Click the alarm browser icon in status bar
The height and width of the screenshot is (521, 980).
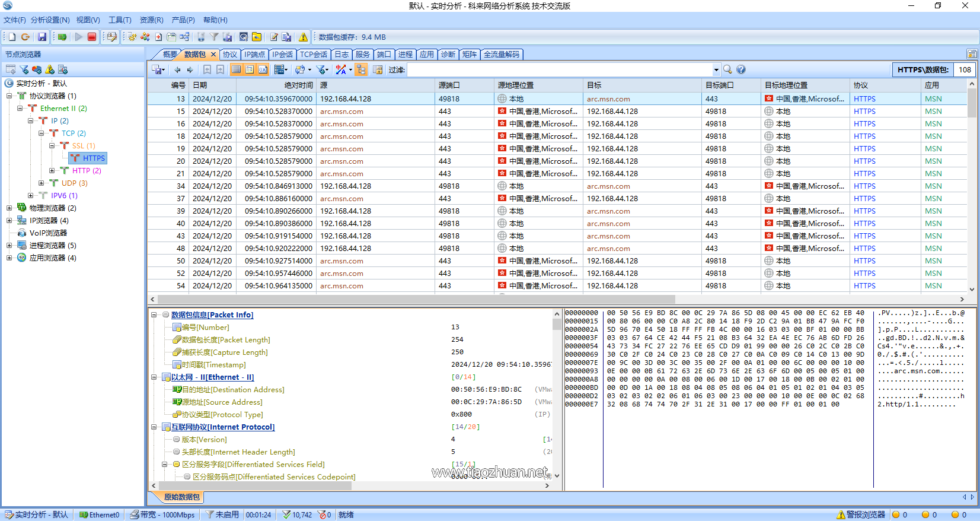coord(861,514)
